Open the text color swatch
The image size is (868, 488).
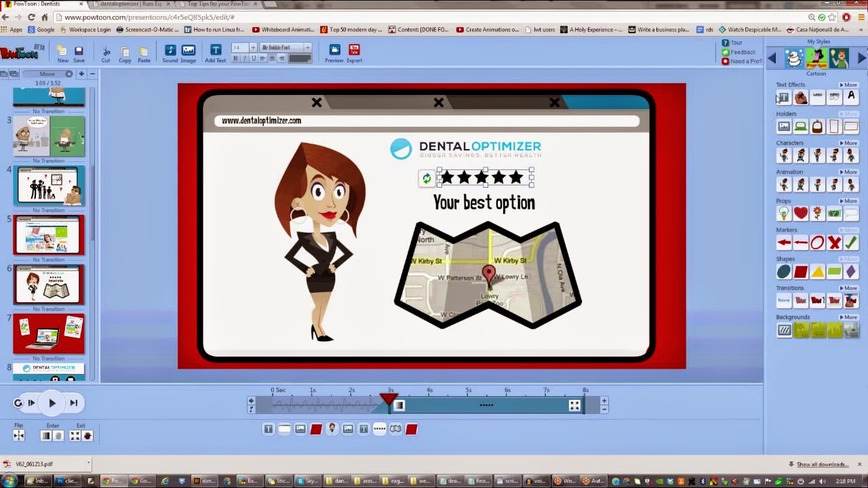coord(300,59)
